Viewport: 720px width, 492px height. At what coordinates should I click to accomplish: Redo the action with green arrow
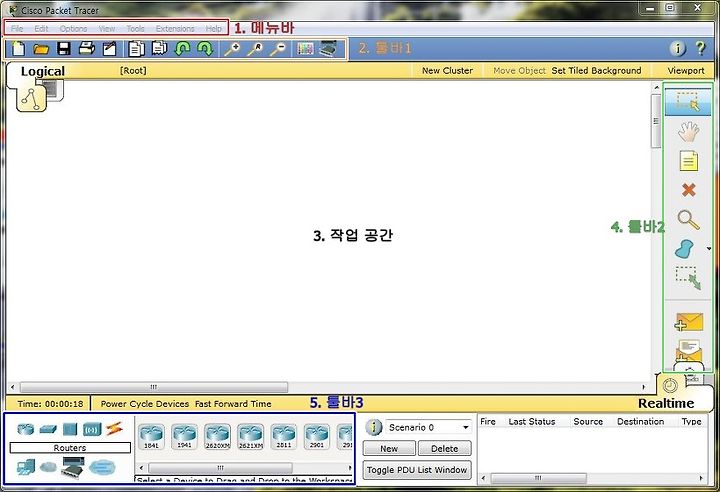(205, 48)
